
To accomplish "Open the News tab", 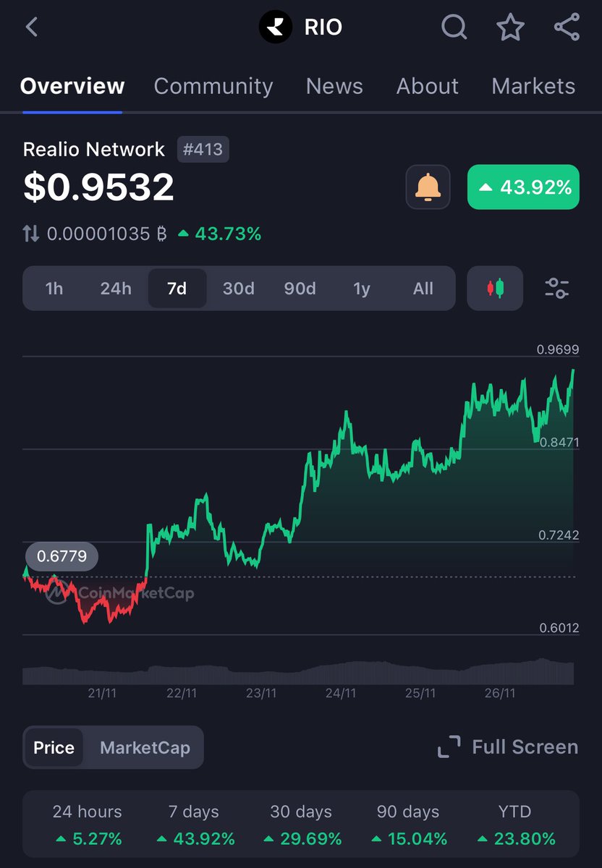I will coord(334,86).
